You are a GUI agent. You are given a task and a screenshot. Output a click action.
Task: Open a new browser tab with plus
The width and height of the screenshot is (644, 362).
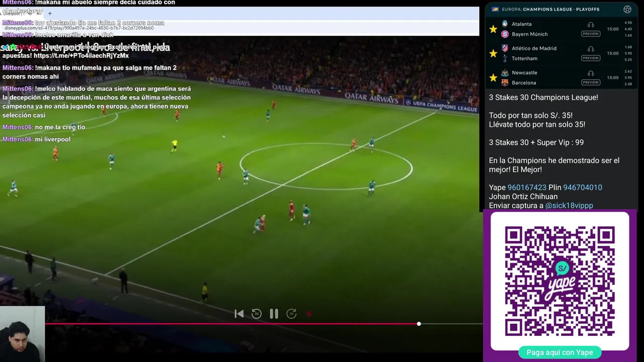point(50,13)
